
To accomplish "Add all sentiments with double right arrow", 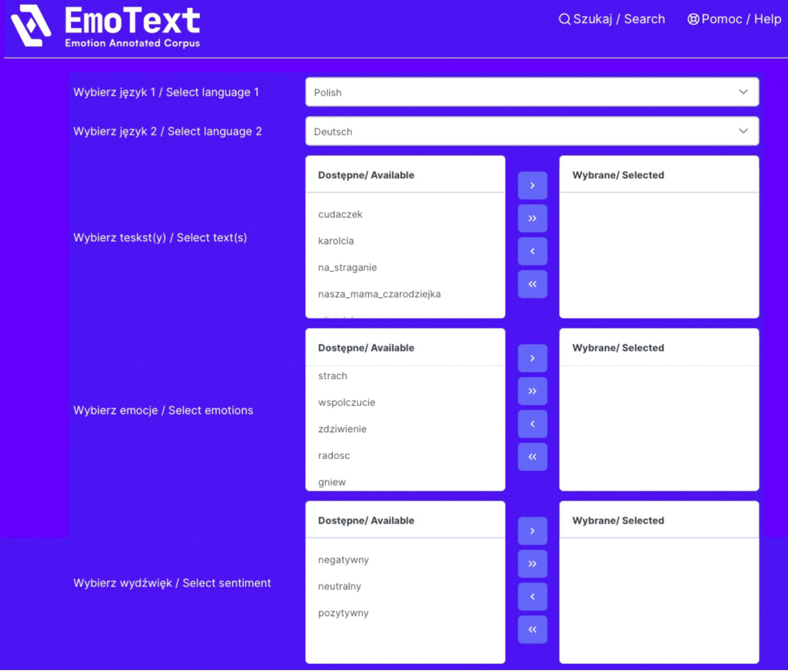I will tap(532, 564).
